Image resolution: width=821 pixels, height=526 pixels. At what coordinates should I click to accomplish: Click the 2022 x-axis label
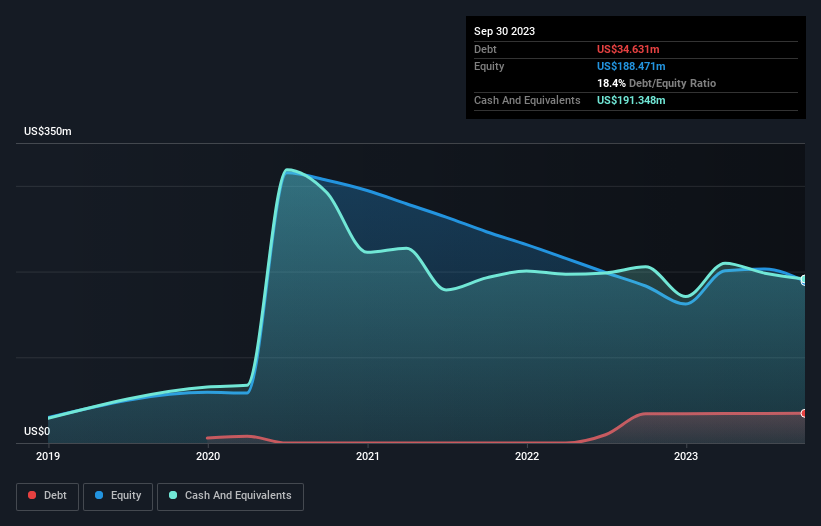tap(527, 456)
